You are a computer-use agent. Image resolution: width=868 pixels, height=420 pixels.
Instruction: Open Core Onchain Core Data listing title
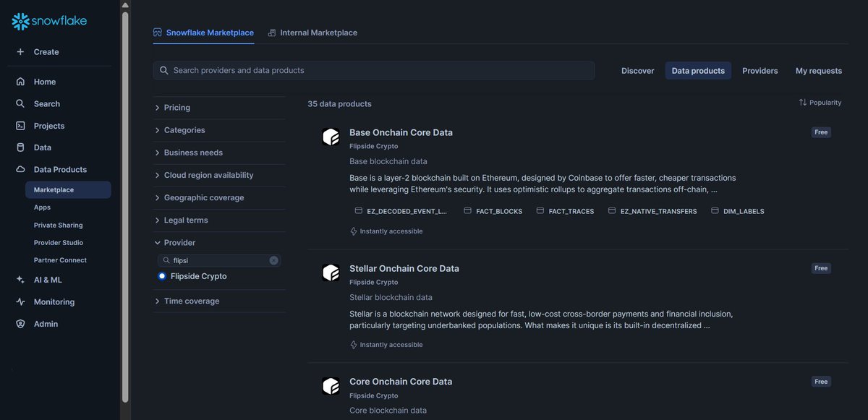coord(401,382)
